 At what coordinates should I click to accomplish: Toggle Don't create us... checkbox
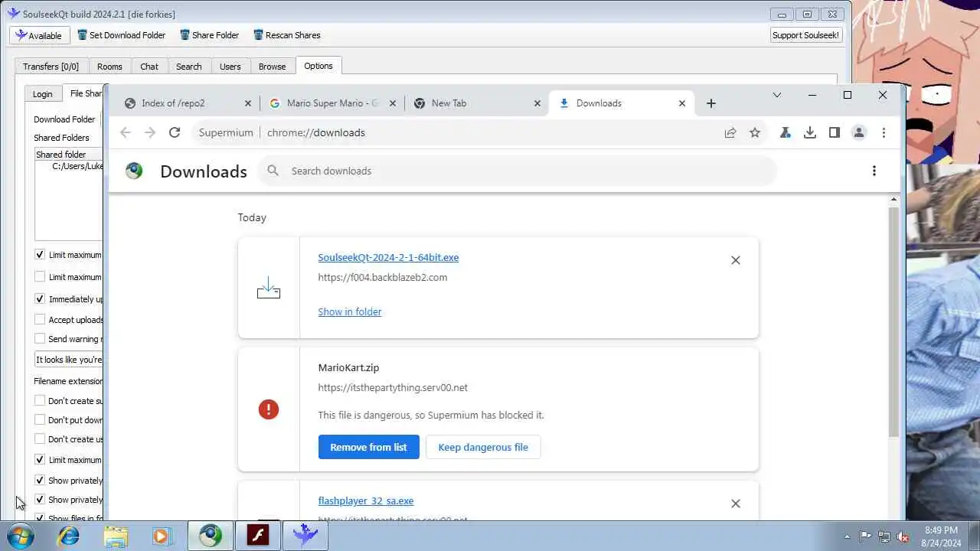[40, 439]
